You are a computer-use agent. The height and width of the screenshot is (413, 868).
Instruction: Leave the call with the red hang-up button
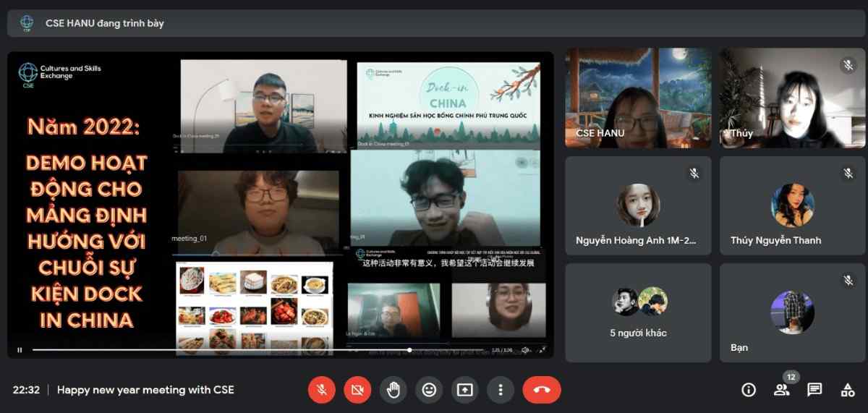[542, 390]
